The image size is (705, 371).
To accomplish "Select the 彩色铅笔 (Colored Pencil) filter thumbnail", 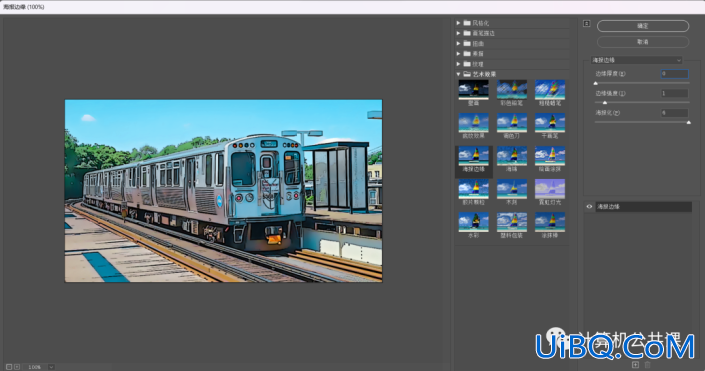I will [512, 90].
